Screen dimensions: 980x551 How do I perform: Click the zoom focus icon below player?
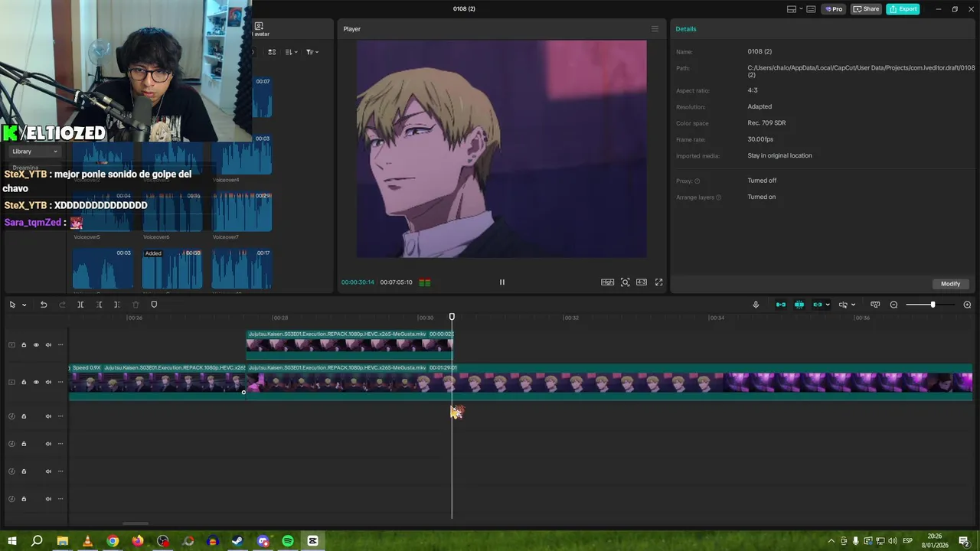click(626, 282)
